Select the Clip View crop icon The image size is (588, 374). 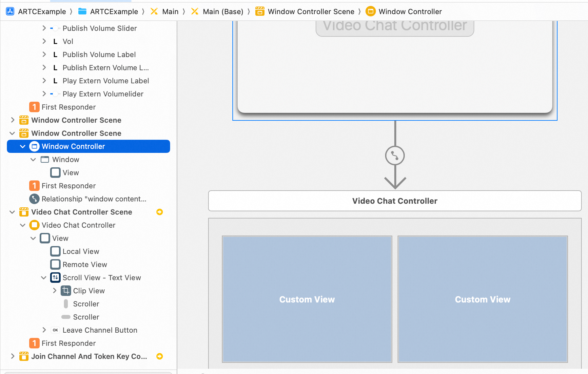click(x=66, y=291)
